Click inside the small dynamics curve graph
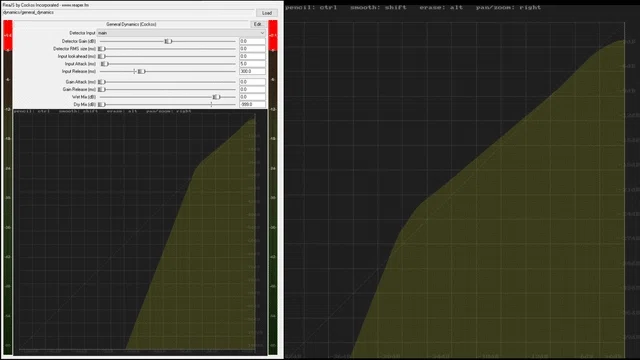640x360 pixels. pyautogui.click(x=140, y=233)
